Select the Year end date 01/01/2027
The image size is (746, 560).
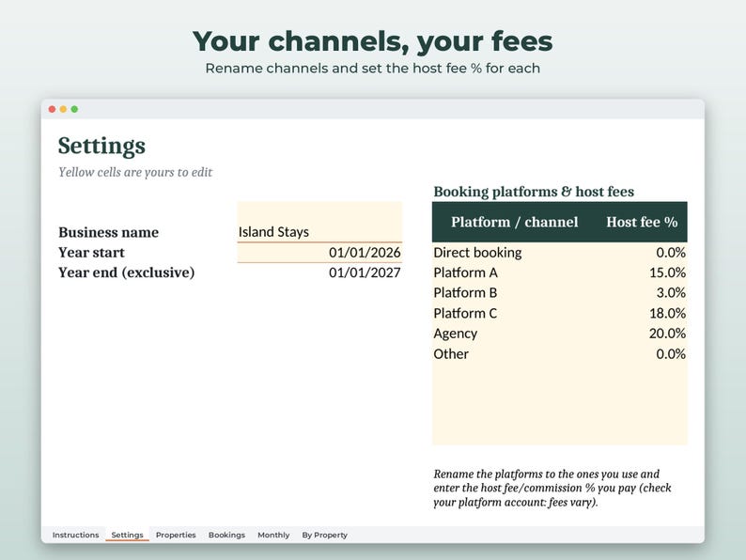coord(319,272)
